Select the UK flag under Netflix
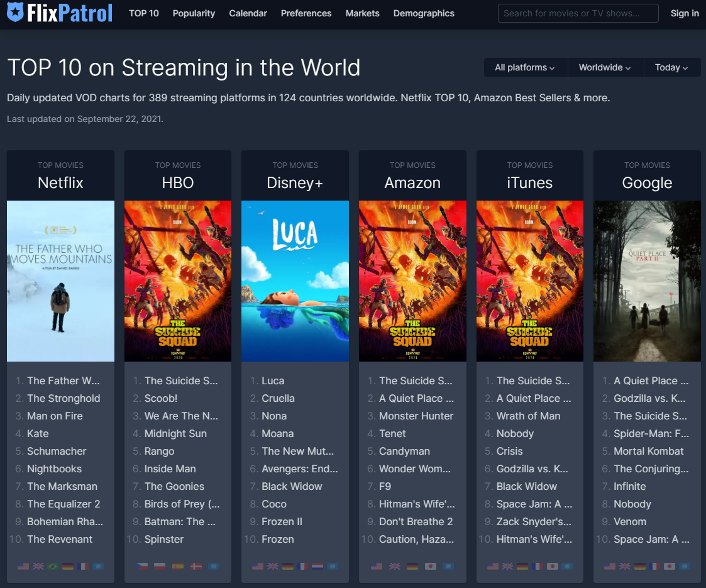This screenshot has width=706, height=588. pos(38,567)
